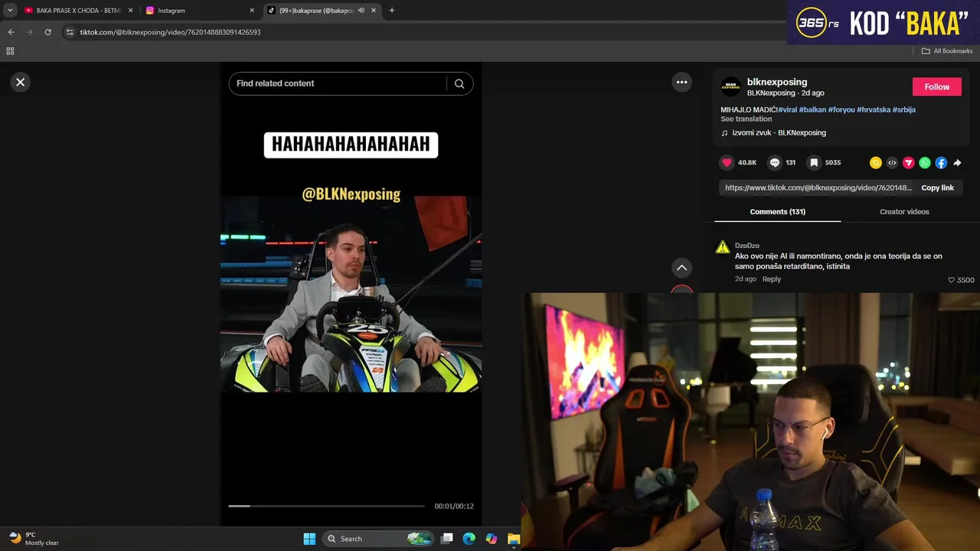
Task: Open the tab search dropdown
Action: click(x=9, y=11)
